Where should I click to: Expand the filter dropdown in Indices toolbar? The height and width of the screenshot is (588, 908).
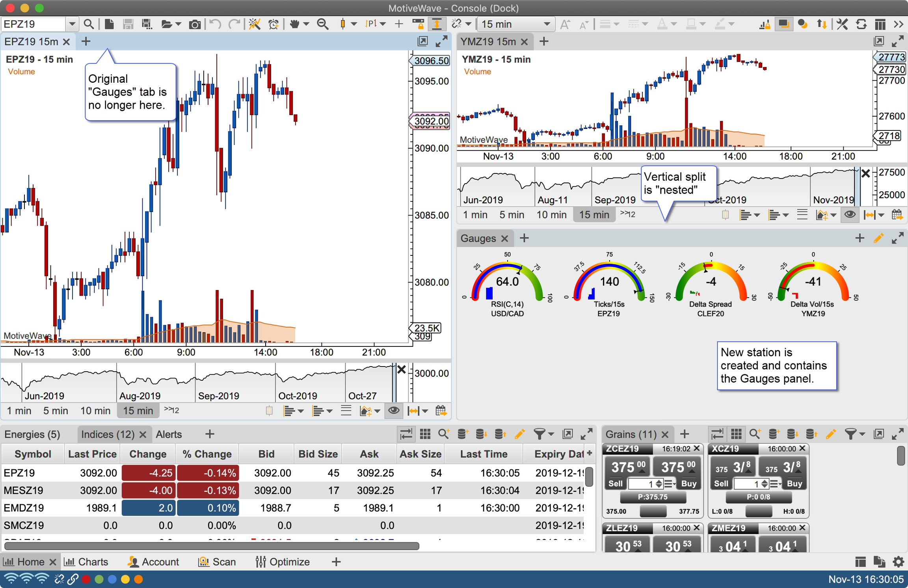[551, 434]
